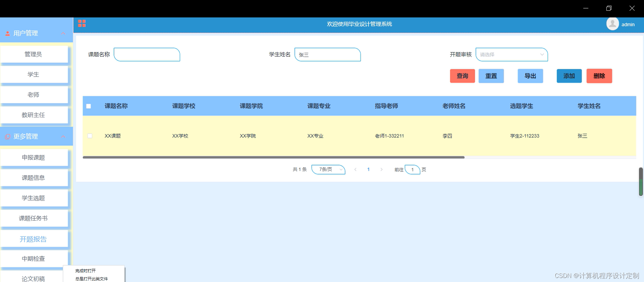The image size is (644, 282).
Task: Click the 选题学生 column header
Action: (522, 106)
